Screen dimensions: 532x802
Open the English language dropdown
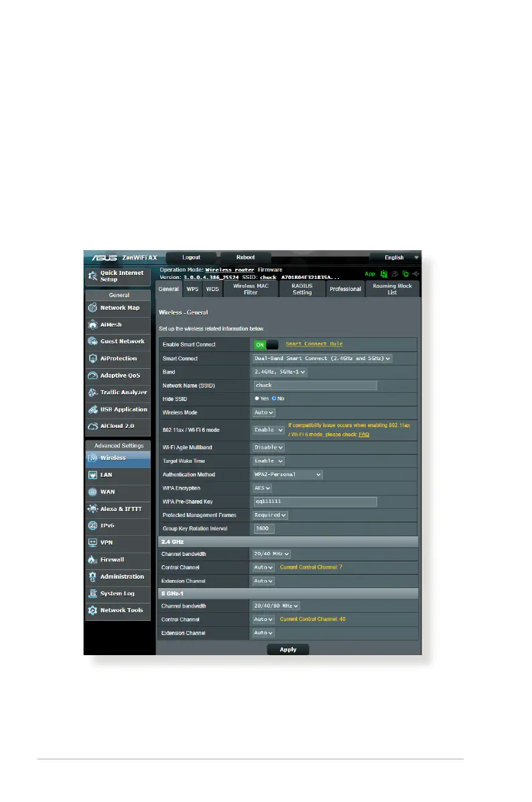pyautogui.click(x=395, y=257)
